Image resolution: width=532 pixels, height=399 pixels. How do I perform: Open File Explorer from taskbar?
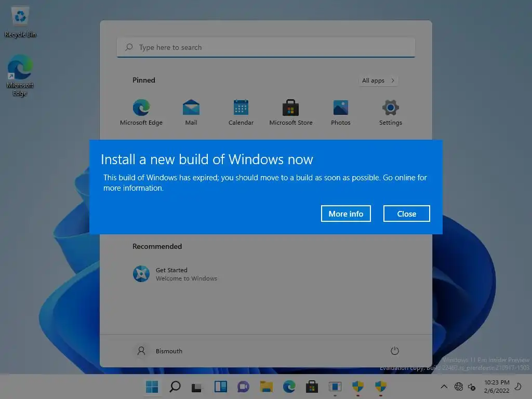pyautogui.click(x=267, y=387)
